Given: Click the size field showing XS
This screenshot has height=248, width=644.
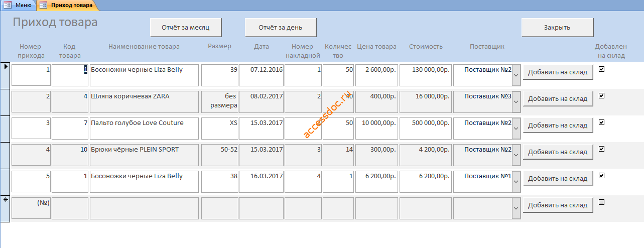Looking at the screenshot, I should [x=220, y=128].
